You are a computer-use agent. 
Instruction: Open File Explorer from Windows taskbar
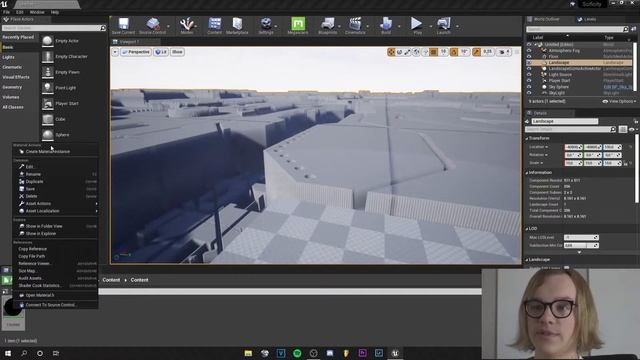(248, 353)
